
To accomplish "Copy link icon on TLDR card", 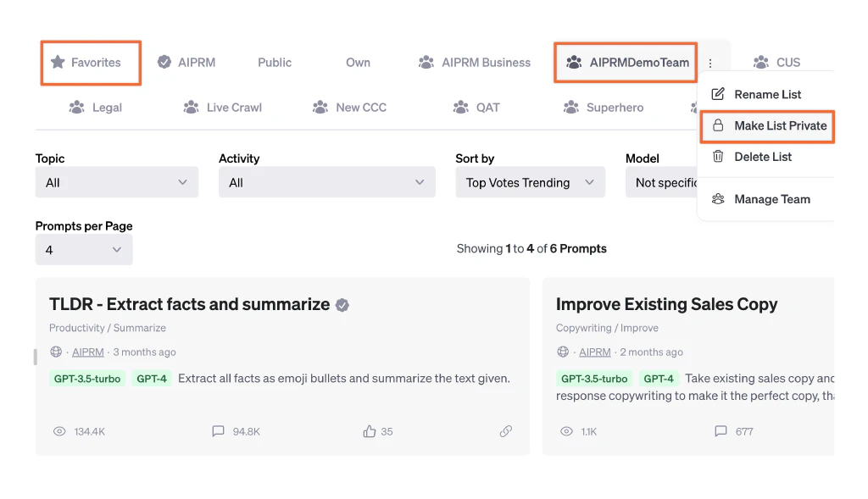I will pyautogui.click(x=506, y=431).
